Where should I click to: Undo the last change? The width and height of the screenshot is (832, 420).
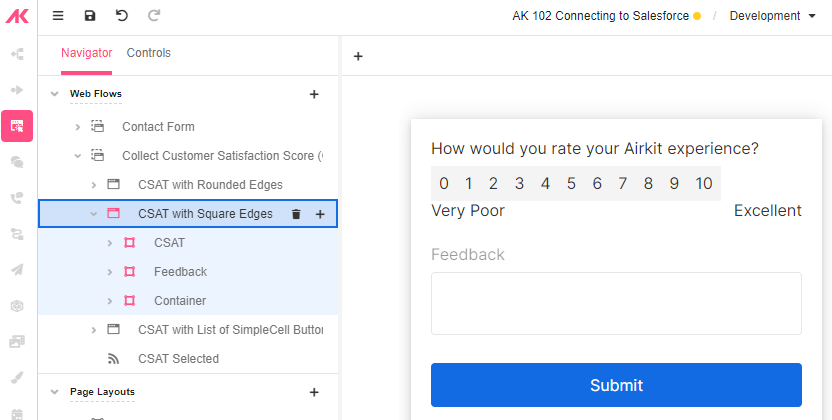point(122,16)
